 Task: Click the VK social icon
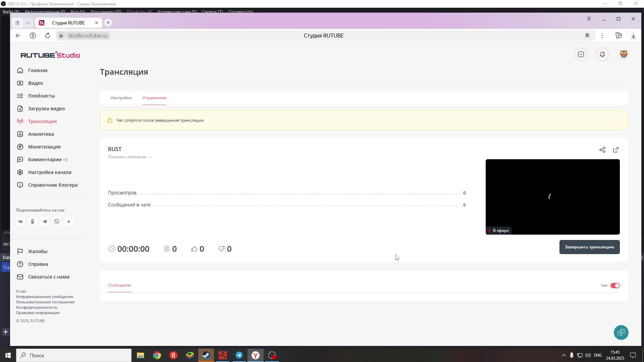click(20, 222)
